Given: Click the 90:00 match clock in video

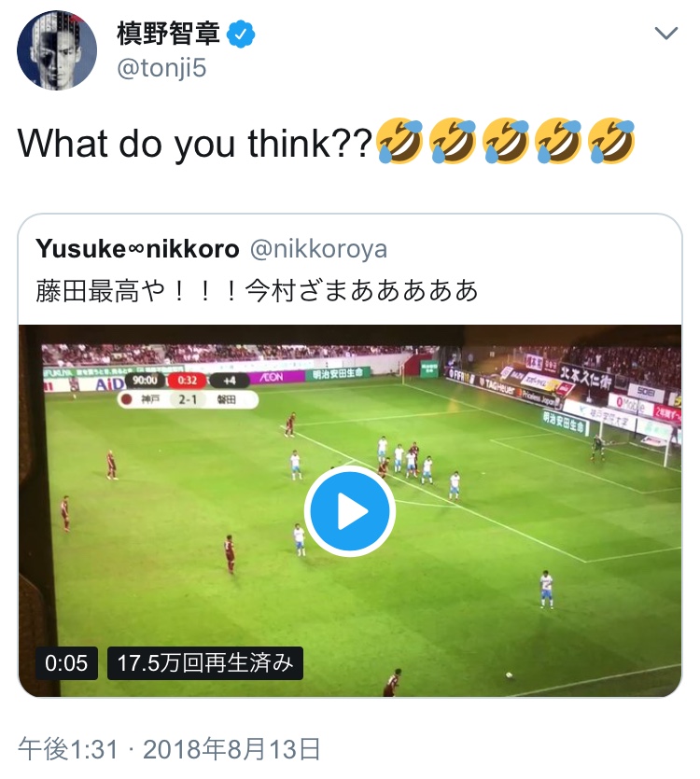Looking at the screenshot, I should click(x=142, y=381).
